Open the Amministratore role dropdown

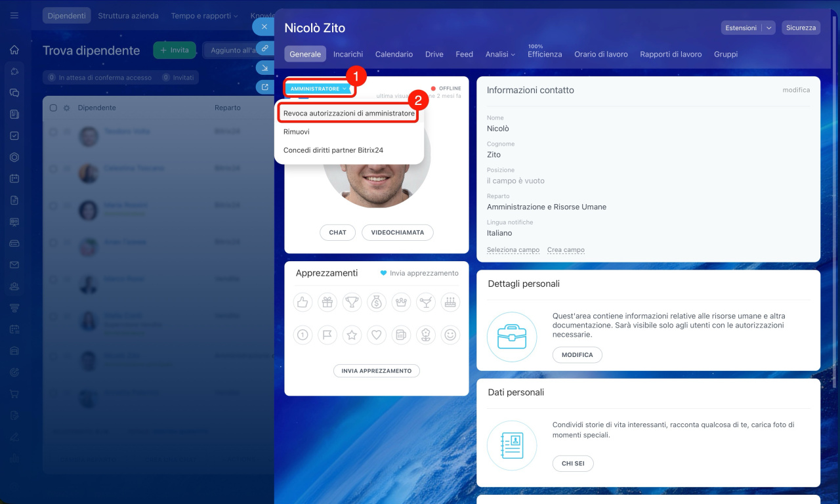(x=318, y=89)
